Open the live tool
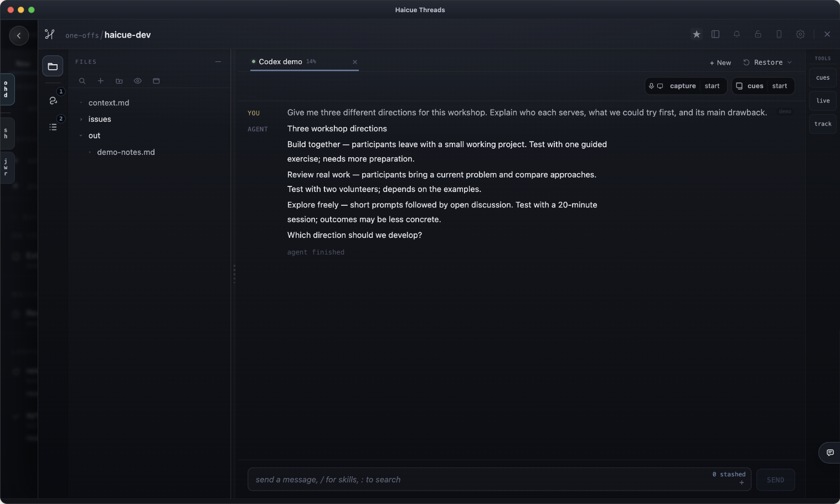 pos(823,101)
